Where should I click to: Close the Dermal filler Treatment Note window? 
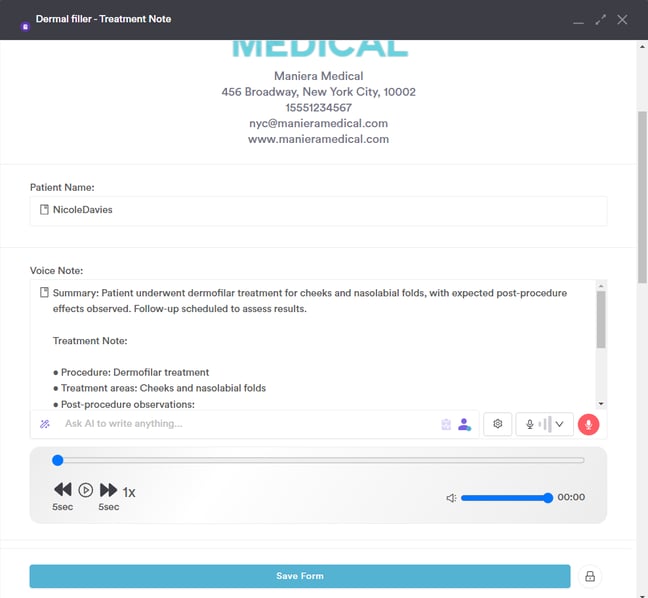tap(622, 19)
